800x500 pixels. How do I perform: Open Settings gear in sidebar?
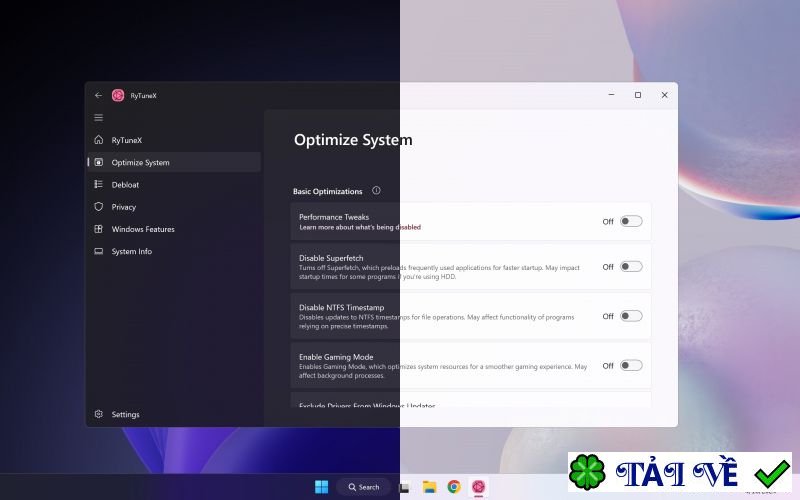(x=99, y=414)
